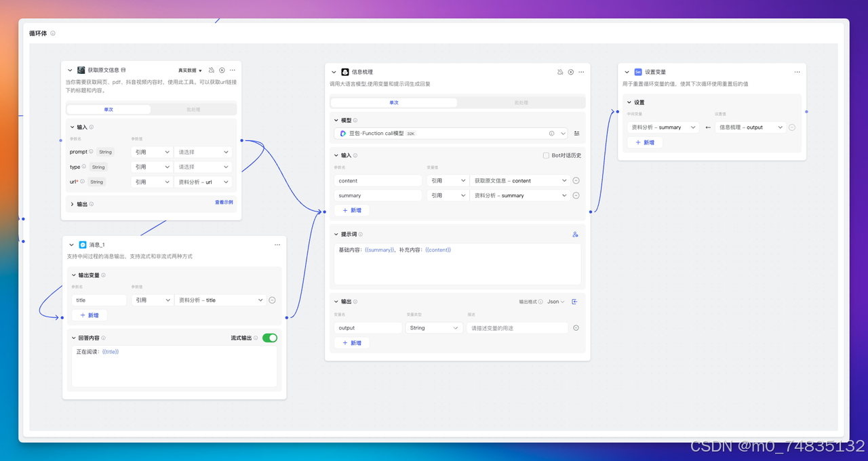Viewport: 868px width, 461px height.
Task: Open the 资料分析 – url dropdown
Action: [203, 182]
